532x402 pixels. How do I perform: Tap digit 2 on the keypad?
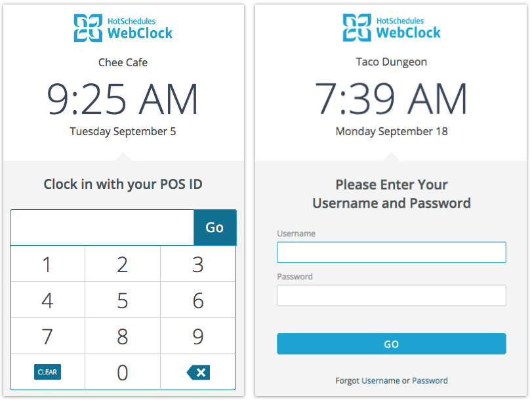coord(123,264)
